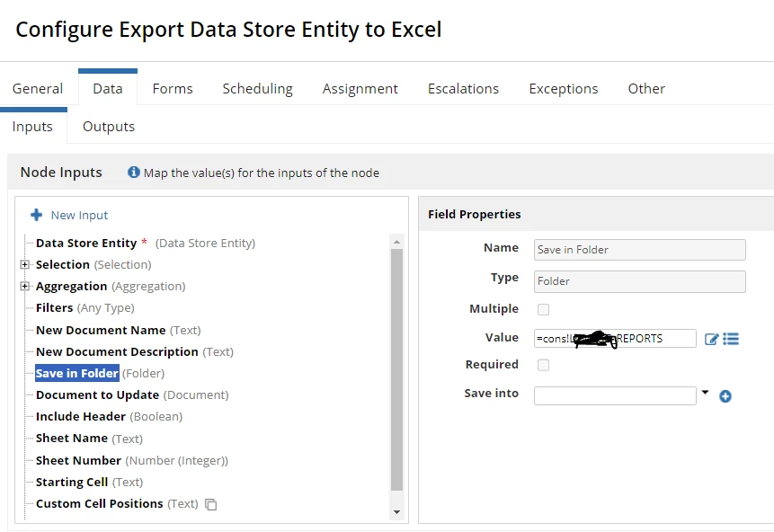
Task: Select the Inputs sub-tab
Action: [x=32, y=127]
